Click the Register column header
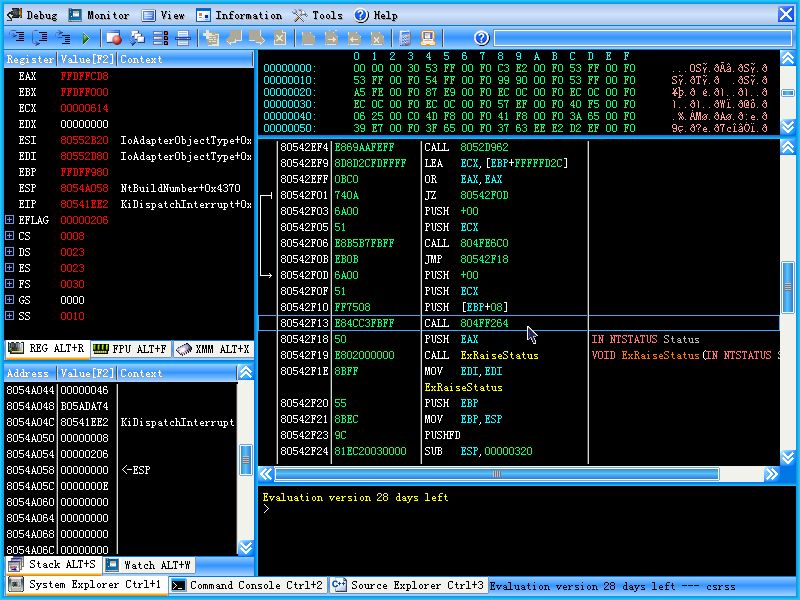The width and height of the screenshot is (800, 600). point(30,59)
